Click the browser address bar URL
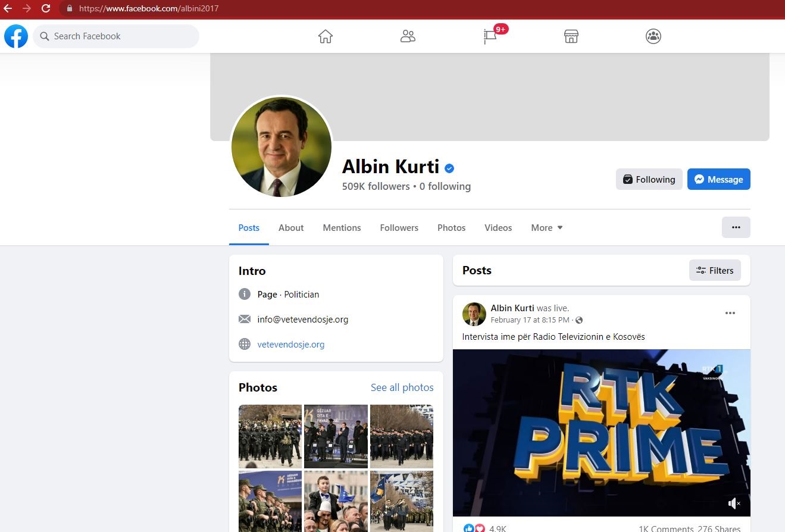Screen dimensions: 785x532 [x=149, y=8]
